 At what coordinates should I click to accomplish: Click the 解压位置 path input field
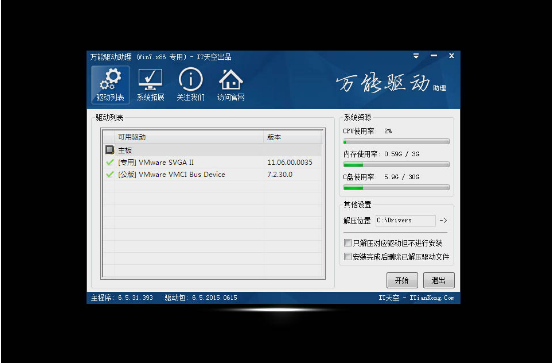point(405,220)
